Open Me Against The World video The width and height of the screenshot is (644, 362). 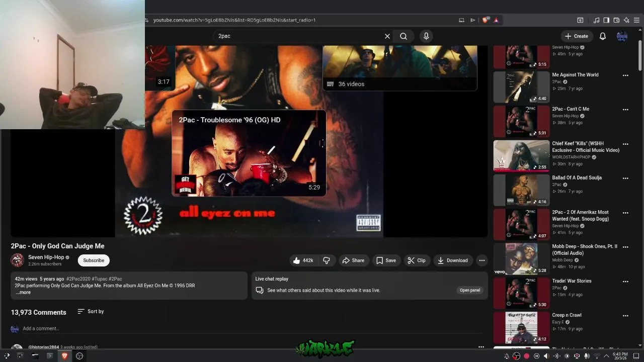point(575,75)
